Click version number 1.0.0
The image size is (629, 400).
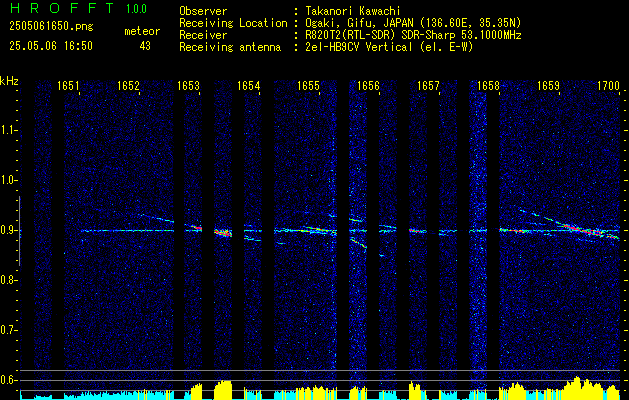click(x=136, y=8)
